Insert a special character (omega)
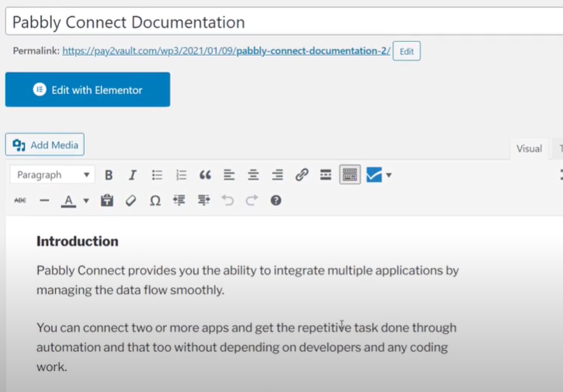This screenshot has height=392, width=563. (155, 200)
